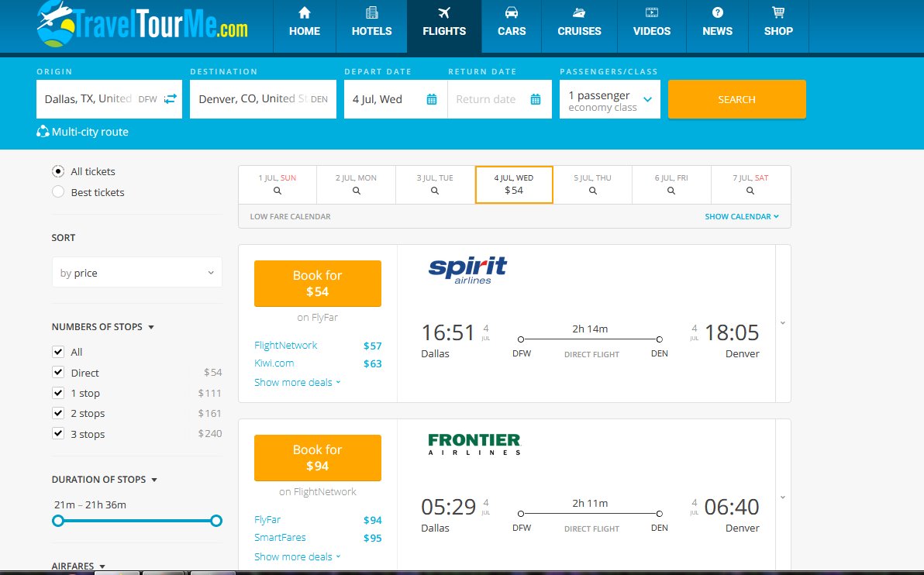
Task: Collapse the Numbers of Stops section
Action: 102,326
